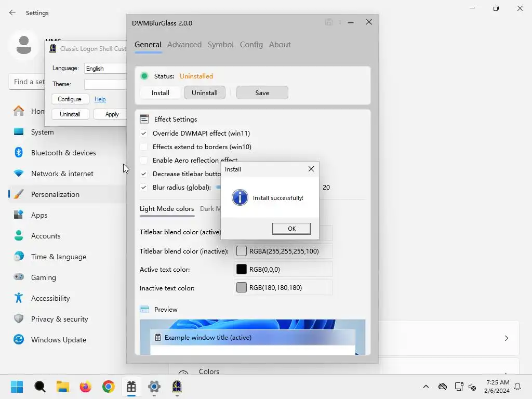Toggle Override DWMAPI effect (win11) checkbox
Image resolution: width=532 pixels, height=399 pixels.
coord(144,134)
